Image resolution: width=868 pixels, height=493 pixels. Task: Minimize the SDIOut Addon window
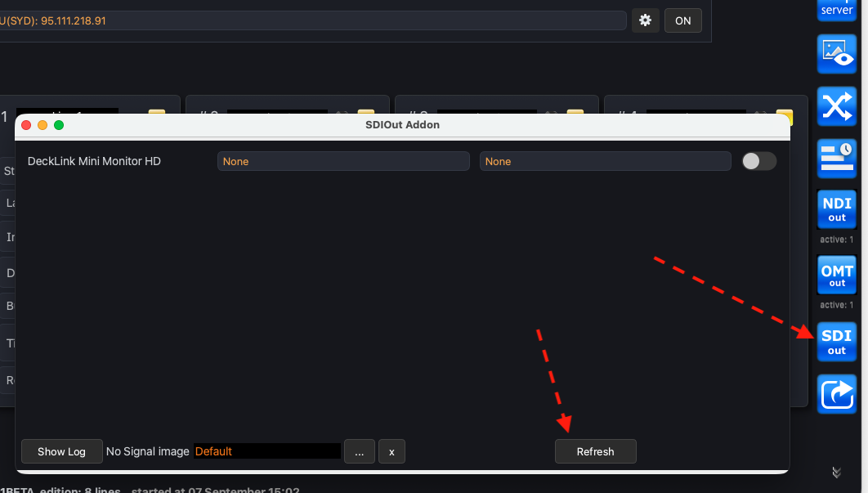[x=42, y=125]
